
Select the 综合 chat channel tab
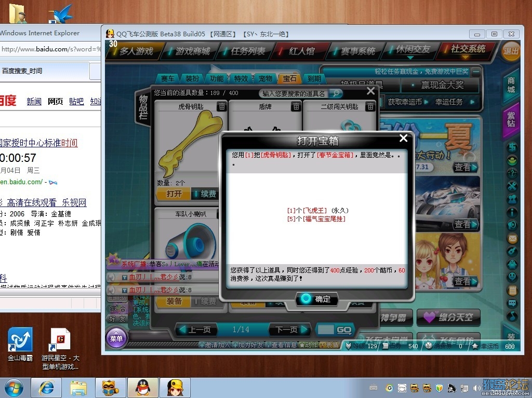pyautogui.click(x=117, y=309)
